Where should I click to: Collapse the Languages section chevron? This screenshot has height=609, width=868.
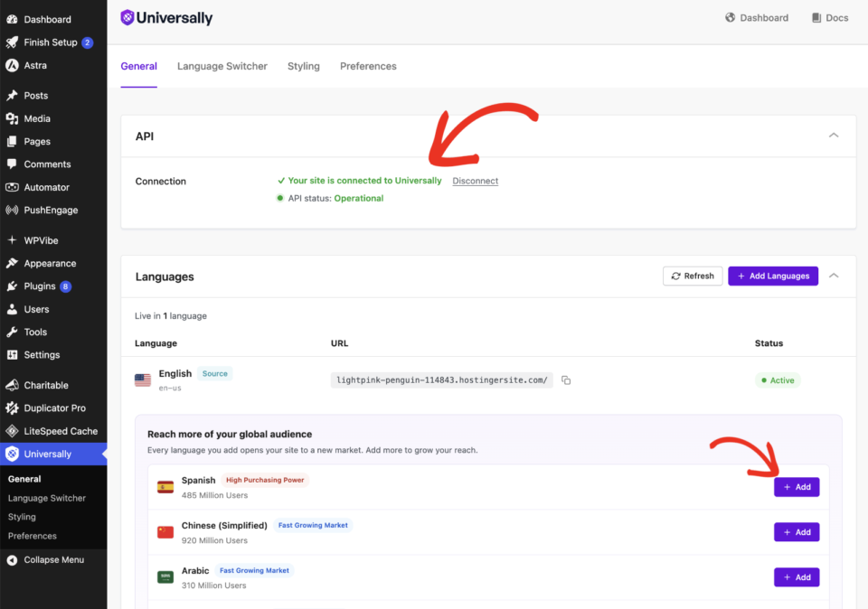[x=834, y=276]
